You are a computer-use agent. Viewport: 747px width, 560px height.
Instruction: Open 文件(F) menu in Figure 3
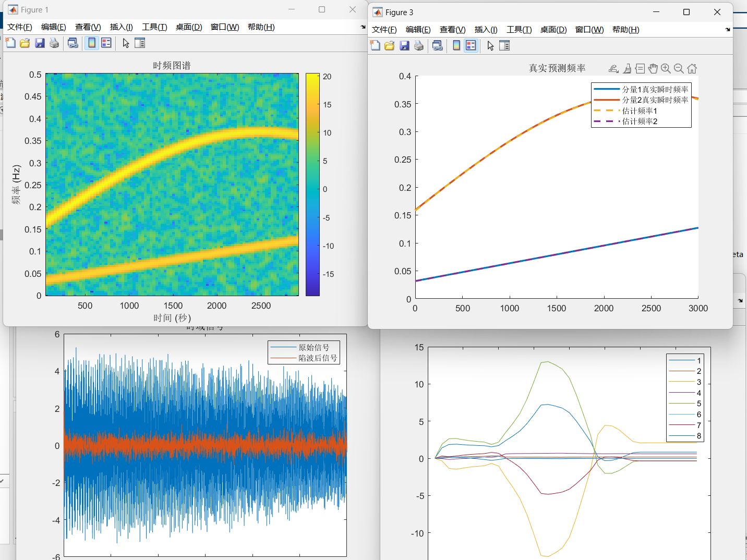(384, 30)
